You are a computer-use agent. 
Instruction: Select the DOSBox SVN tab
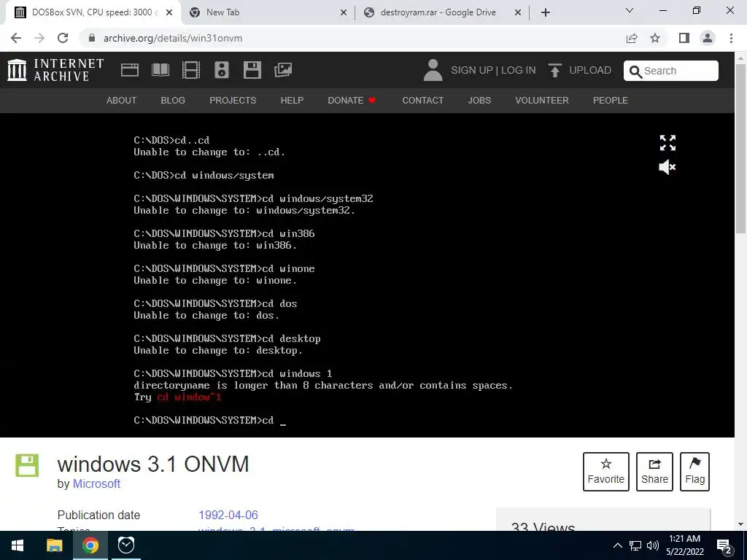pyautogui.click(x=93, y=13)
